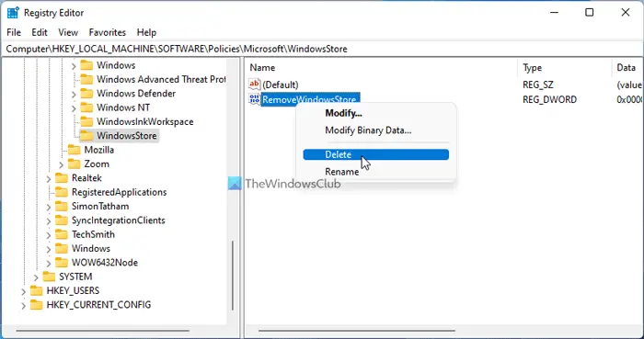
Task: Open the File menu
Action: pos(14,32)
